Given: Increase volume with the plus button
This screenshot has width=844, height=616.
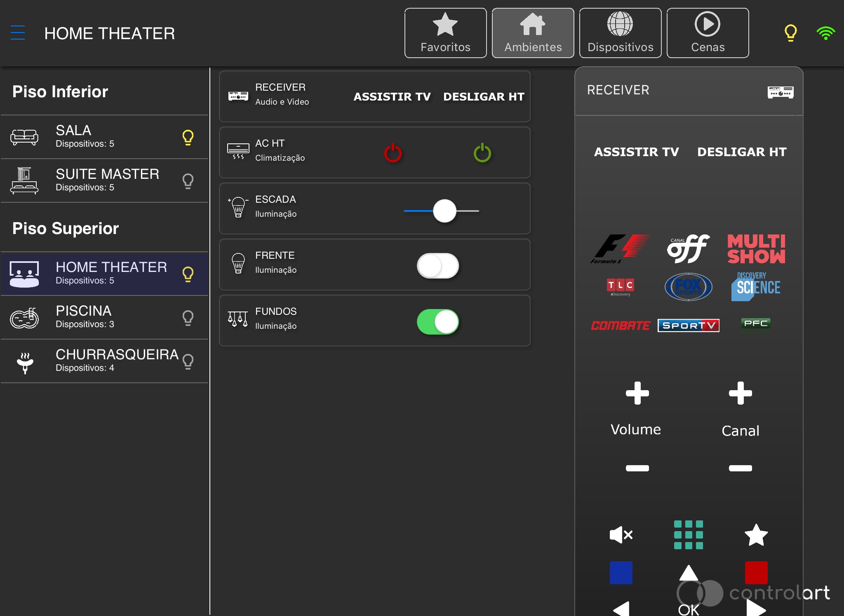Looking at the screenshot, I should [637, 393].
